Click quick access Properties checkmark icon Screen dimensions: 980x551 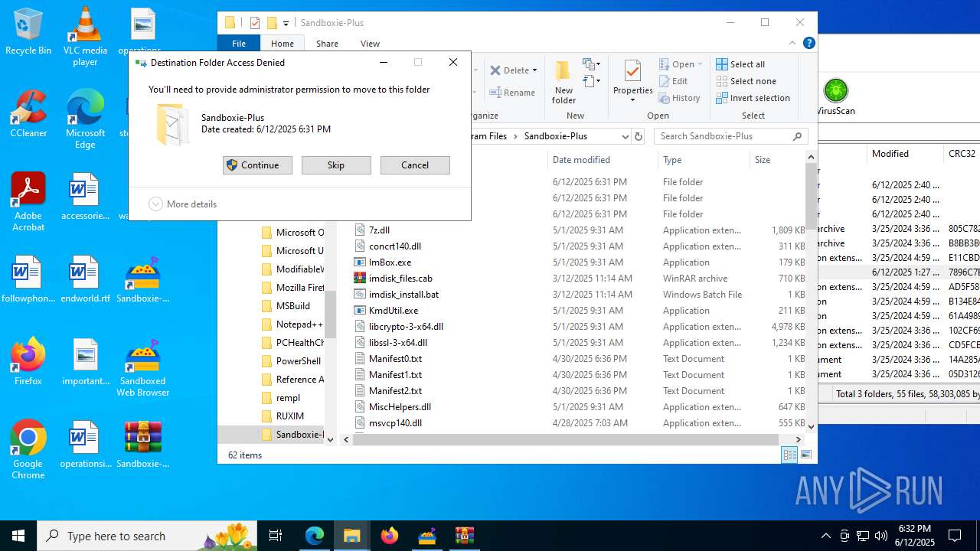point(255,23)
